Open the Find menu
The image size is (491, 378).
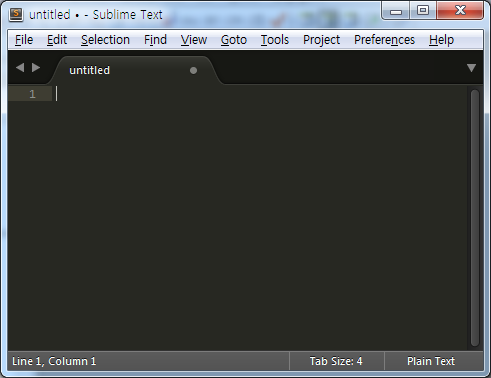point(155,40)
